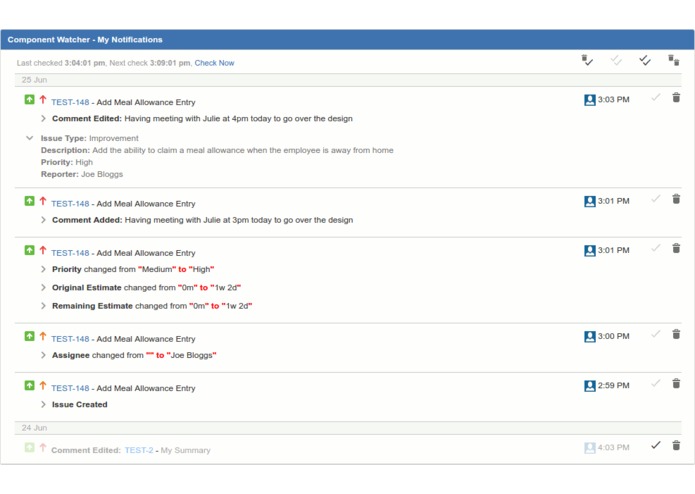
Task: Click Check Now link
Action: tap(214, 63)
